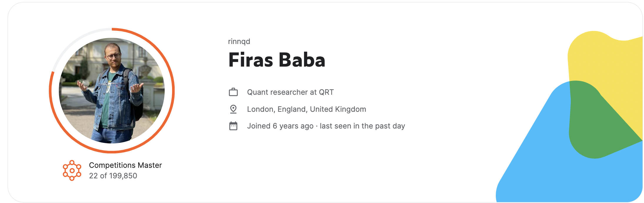This screenshot has width=644, height=203.
Task: Expand the joined date history
Action: click(279, 126)
